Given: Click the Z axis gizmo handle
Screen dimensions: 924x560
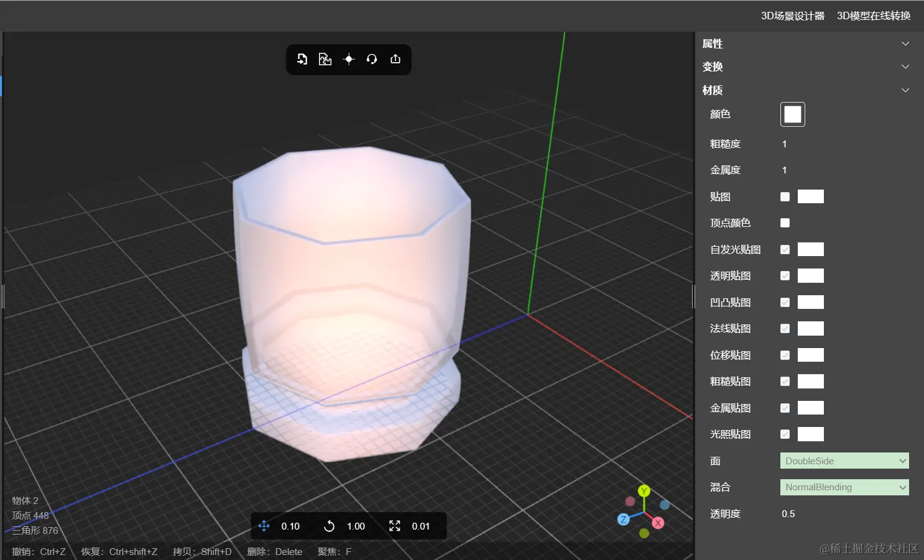Looking at the screenshot, I should point(624,520).
